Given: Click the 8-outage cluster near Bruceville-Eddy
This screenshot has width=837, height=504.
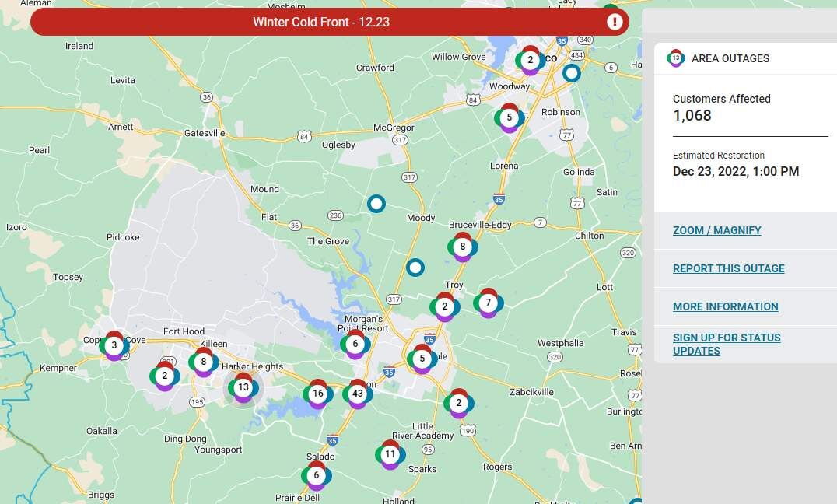Looking at the screenshot, I should pyautogui.click(x=463, y=247).
